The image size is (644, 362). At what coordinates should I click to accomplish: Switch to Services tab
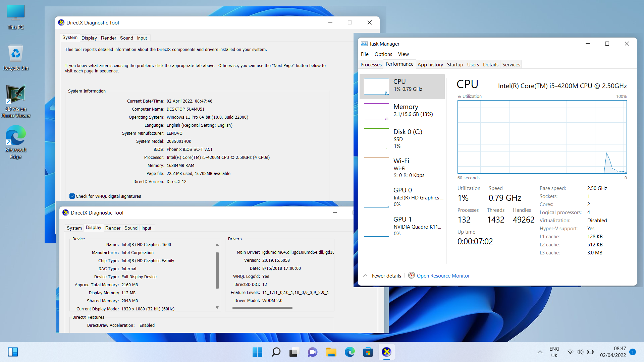pos(511,64)
